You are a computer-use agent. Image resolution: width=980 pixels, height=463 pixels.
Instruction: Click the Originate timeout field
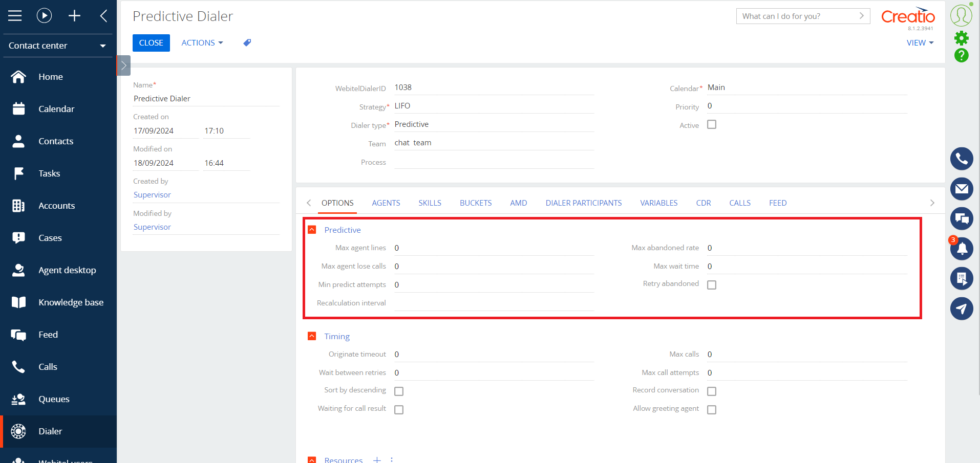(x=494, y=355)
